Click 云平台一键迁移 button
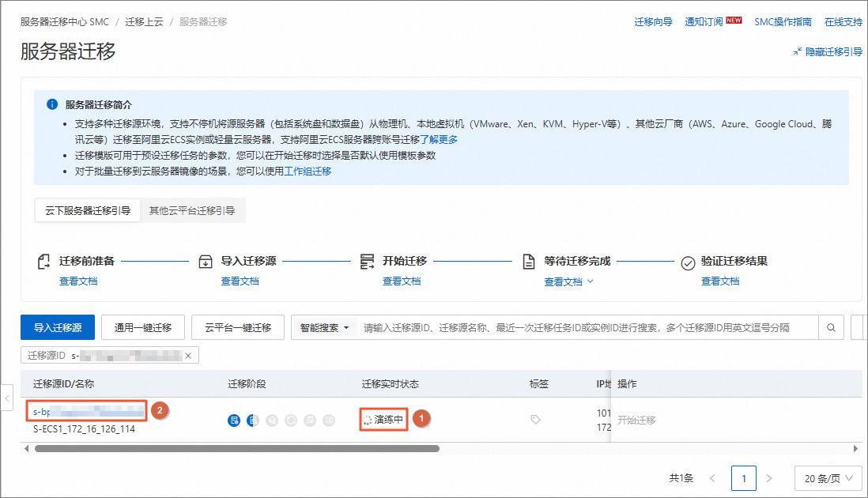Image resolution: width=868 pixels, height=498 pixels. [238, 327]
